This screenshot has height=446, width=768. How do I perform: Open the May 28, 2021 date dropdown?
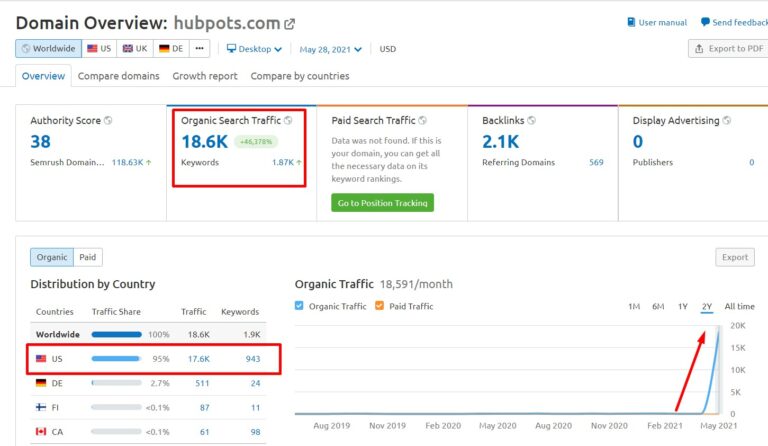point(330,48)
